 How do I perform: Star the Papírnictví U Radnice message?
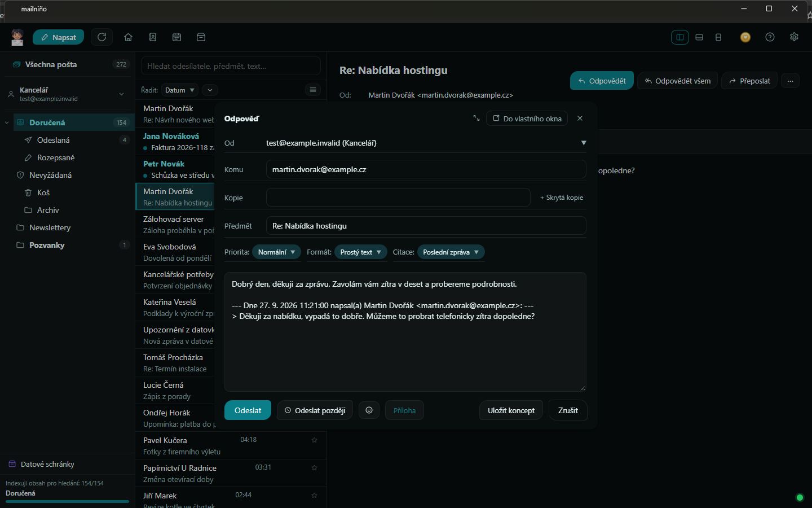(x=315, y=467)
